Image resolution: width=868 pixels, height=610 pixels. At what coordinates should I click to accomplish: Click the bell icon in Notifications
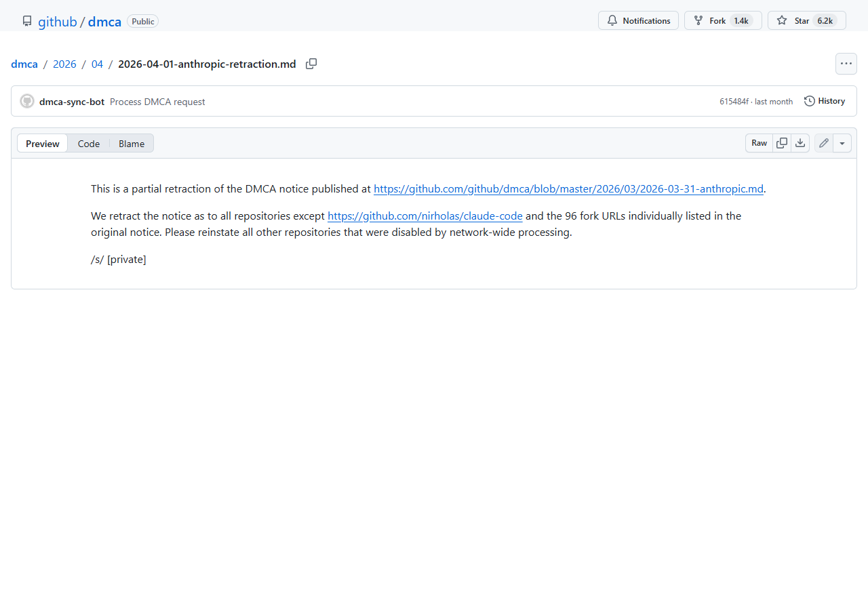point(612,20)
